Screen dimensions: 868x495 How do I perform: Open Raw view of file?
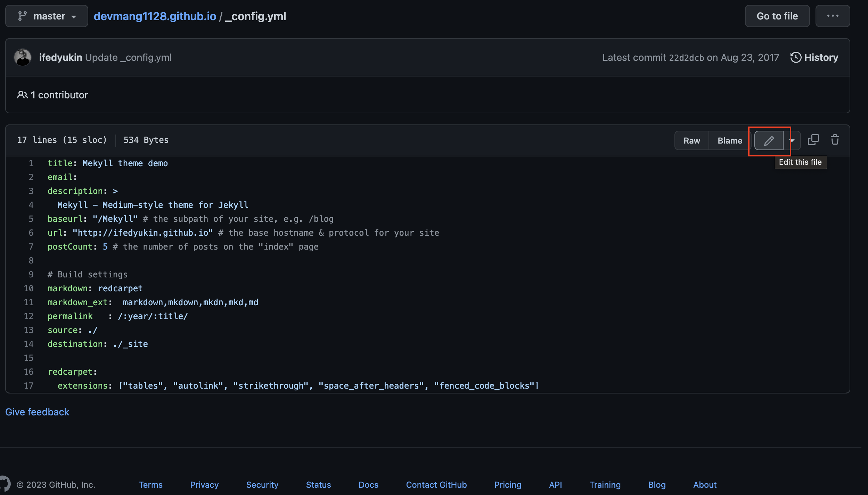(x=691, y=140)
